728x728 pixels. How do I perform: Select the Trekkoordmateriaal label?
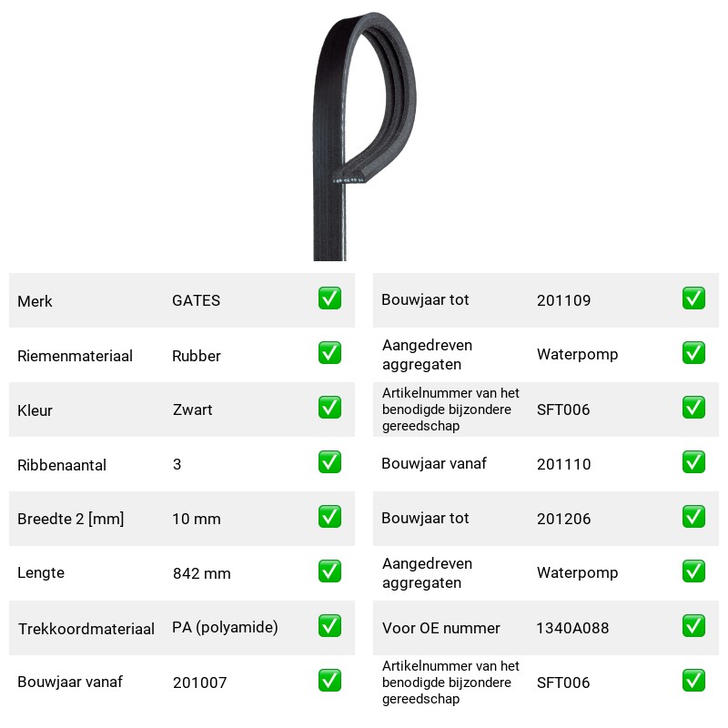coord(86,629)
